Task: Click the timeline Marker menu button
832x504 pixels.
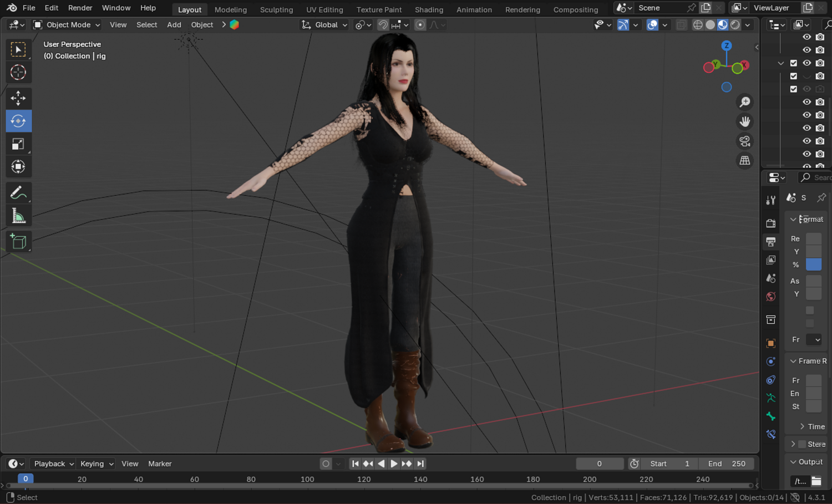Action: pyautogui.click(x=160, y=464)
